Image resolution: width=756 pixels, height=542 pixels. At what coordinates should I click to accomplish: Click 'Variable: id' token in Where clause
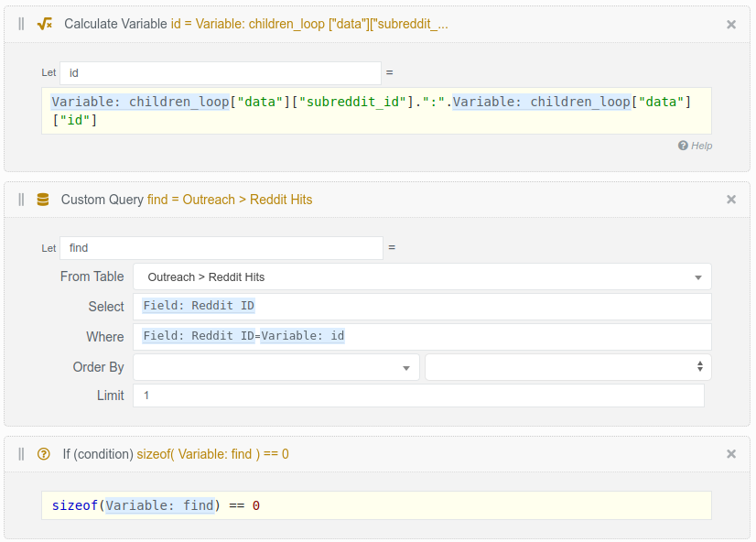tap(302, 336)
